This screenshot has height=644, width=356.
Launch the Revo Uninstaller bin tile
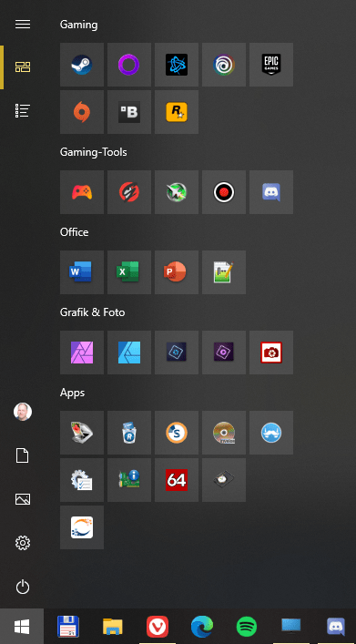[x=129, y=433]
